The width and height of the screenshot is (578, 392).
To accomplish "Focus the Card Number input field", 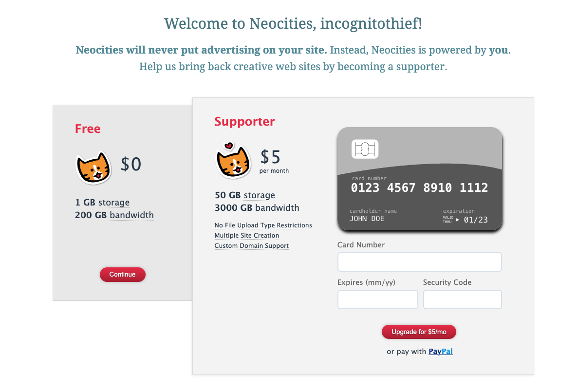I will coord(419,262).
